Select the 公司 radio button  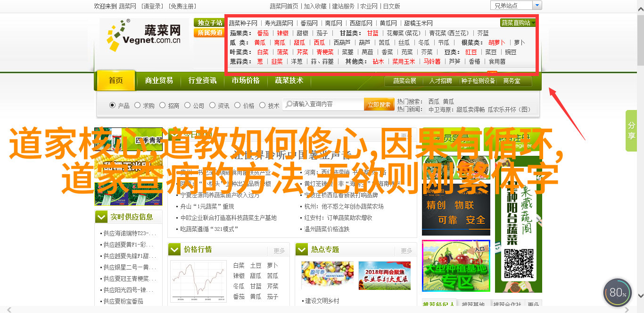(x=187, y=105)
